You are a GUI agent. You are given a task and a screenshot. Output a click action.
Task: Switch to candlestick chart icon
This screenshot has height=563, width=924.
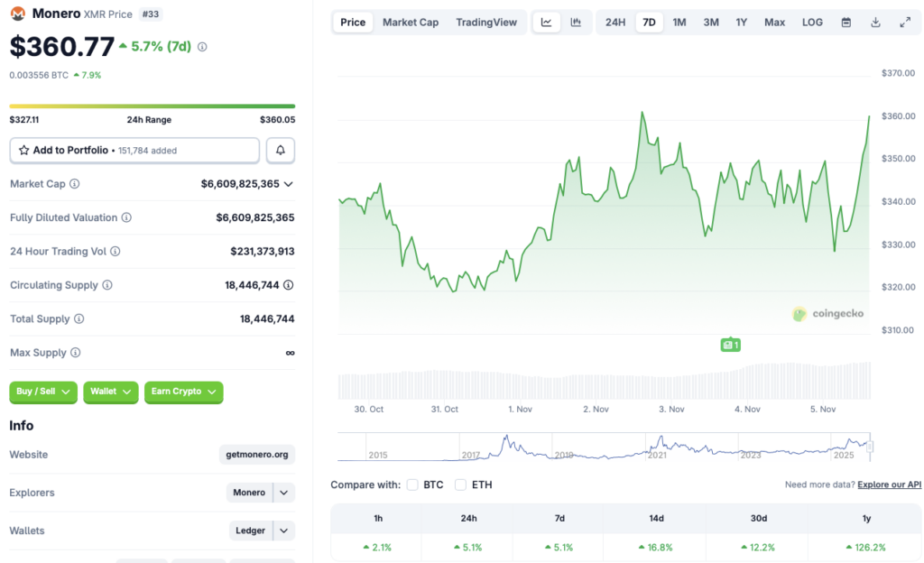tap(575, 22)
